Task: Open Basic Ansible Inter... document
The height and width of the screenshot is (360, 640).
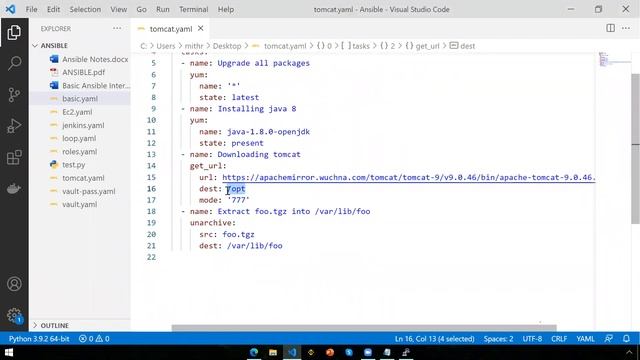Action: (x=96, y=85)
